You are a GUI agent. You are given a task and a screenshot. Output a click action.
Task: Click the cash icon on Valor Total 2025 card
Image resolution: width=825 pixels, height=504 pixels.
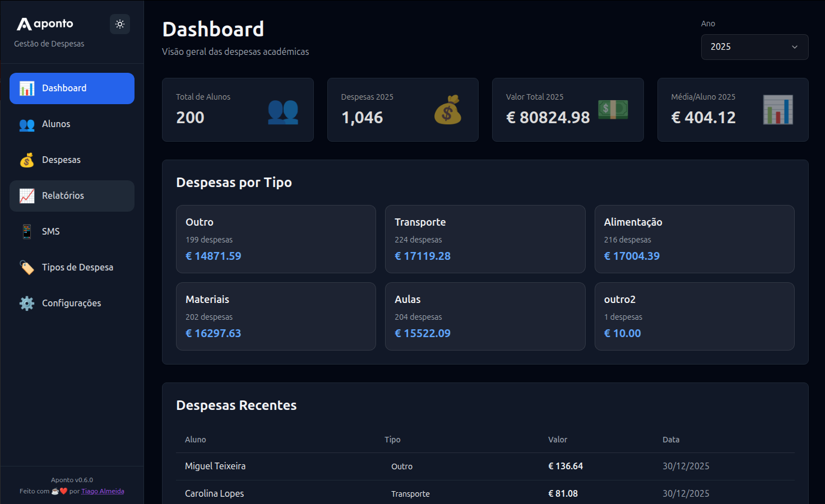point(613,110)
